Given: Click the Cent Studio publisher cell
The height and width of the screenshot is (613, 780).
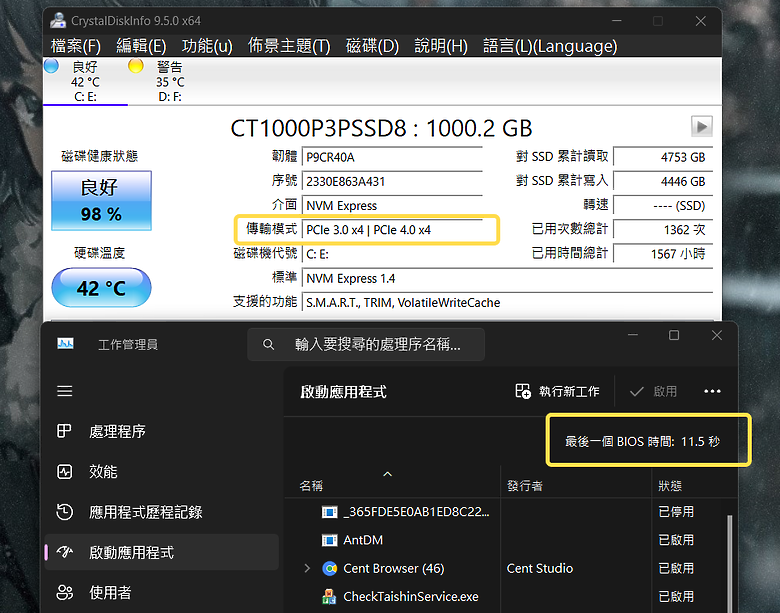Looking at the screenshot, I should pyautogui.click(x=539, y=568).
